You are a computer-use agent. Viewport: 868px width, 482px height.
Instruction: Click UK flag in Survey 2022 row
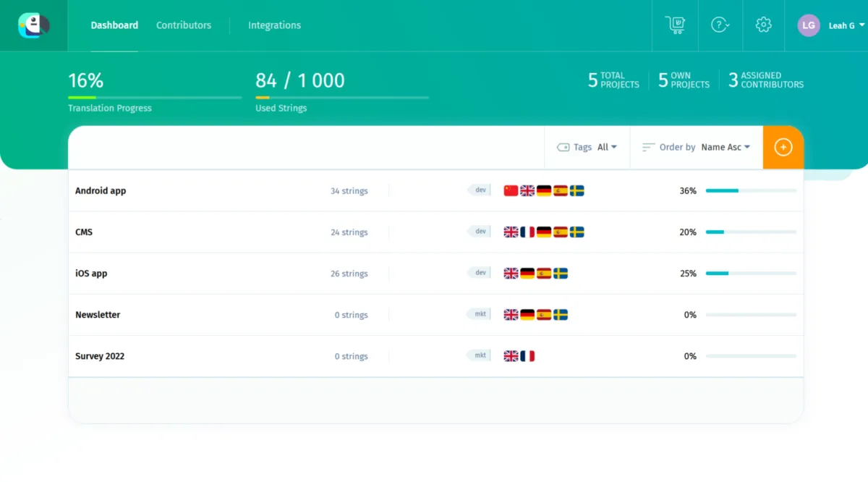click(x=511, y=356)
